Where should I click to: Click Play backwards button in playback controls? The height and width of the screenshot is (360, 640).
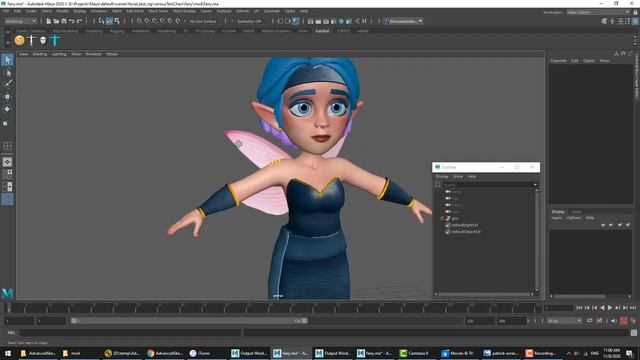coord(602,308)
